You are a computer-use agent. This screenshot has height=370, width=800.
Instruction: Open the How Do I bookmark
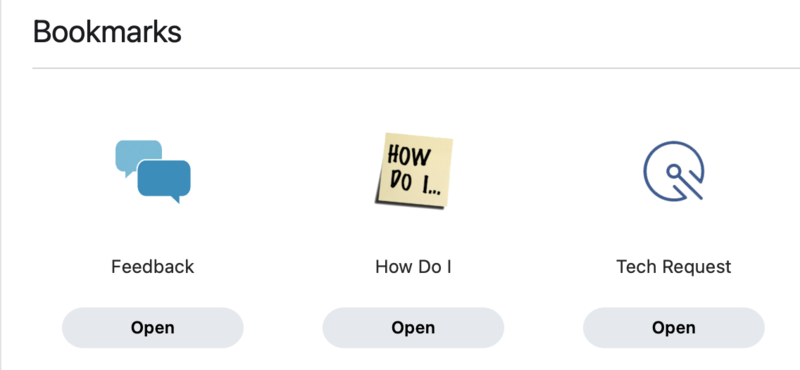click(413, 328)
